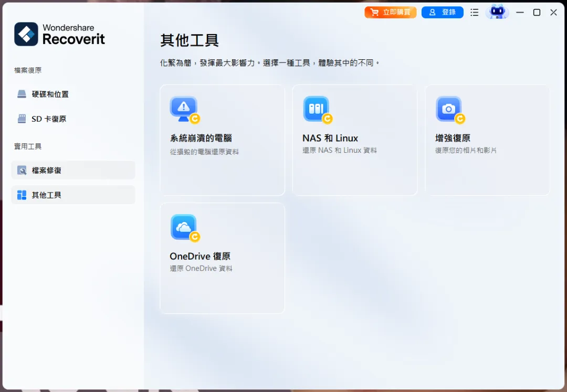Click the 還原 NAS 和 Linux 資料 description
Image resolution: width=567 pixels, height=392 pixels.
(x=340, y=150)
